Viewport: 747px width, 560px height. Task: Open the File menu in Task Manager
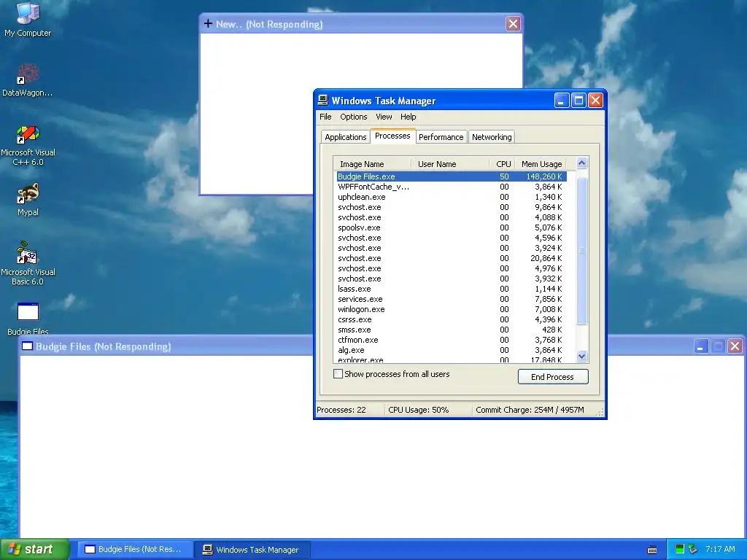pos(325,117)
